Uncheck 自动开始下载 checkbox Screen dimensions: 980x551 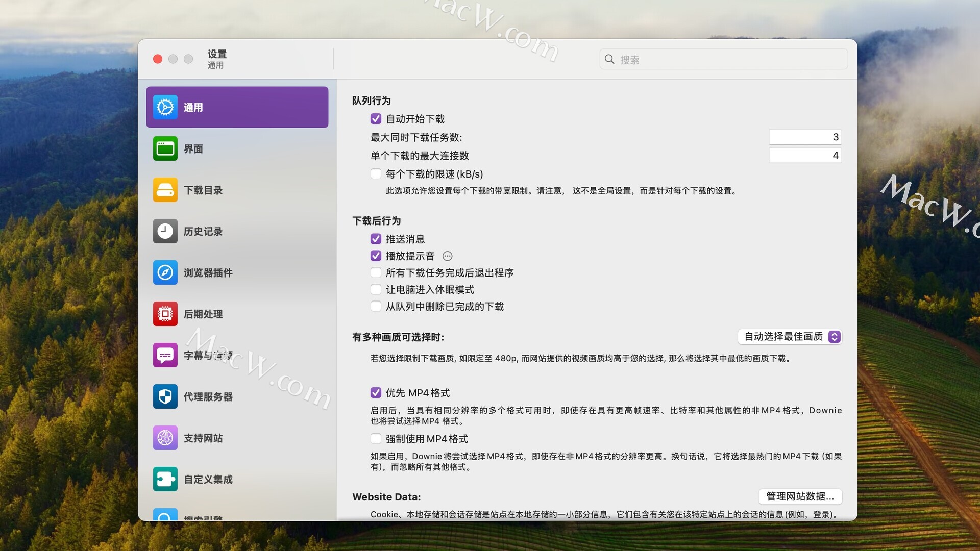click(376, 119)
